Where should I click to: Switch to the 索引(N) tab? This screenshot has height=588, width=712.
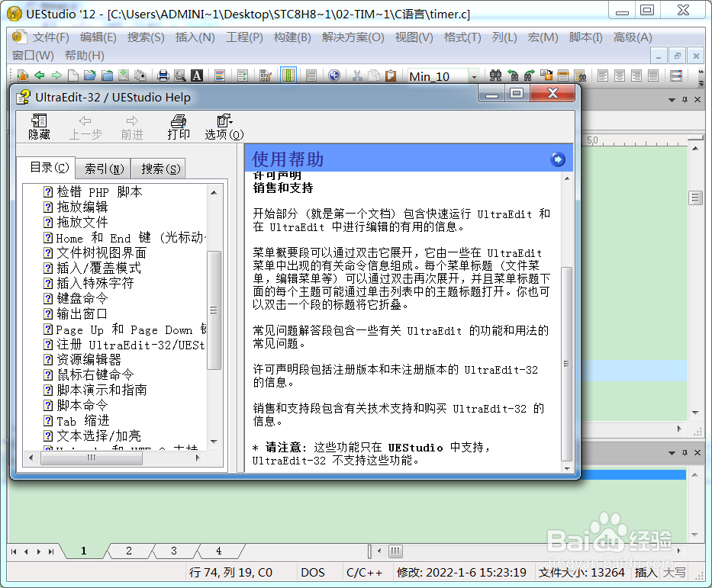(x=102, y=169)
